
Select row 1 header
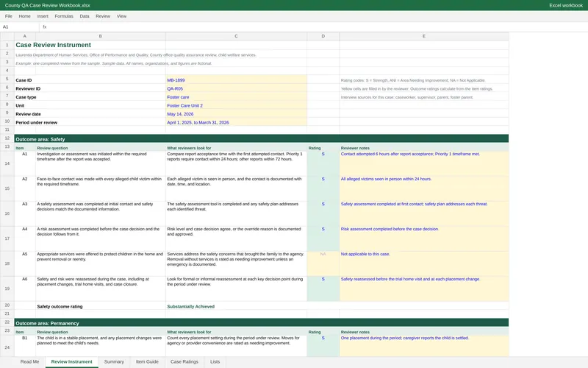coord(7,45)
